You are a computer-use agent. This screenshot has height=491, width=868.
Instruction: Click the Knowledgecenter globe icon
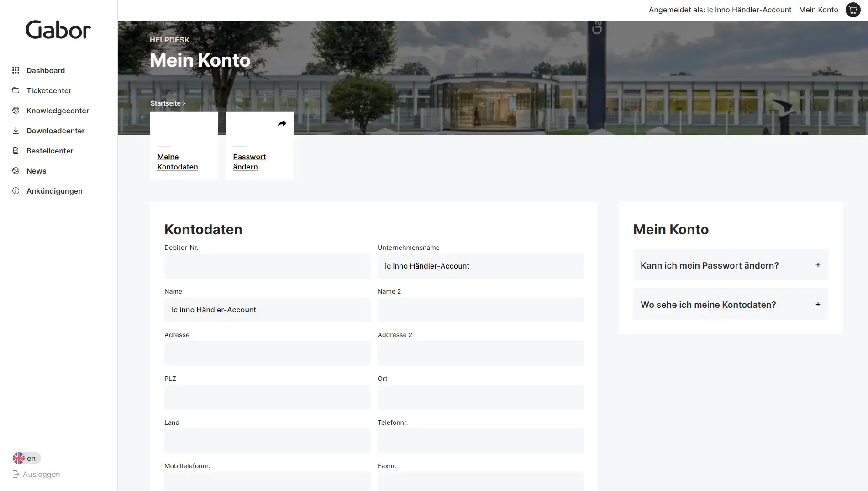pos(16,111)
